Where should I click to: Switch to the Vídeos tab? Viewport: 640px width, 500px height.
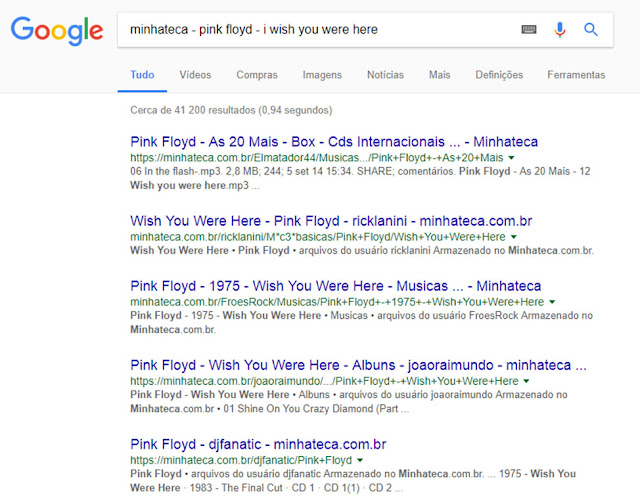(x=195, y=75)
